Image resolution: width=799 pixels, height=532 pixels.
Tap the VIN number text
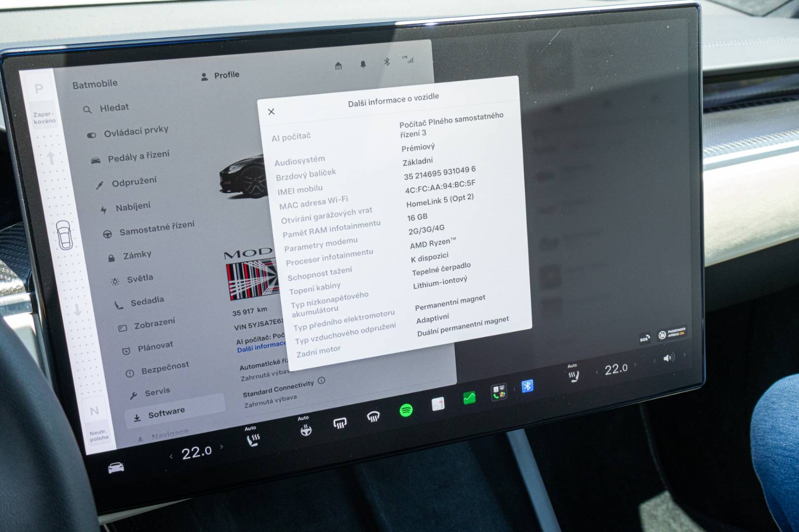coord(258,325)
